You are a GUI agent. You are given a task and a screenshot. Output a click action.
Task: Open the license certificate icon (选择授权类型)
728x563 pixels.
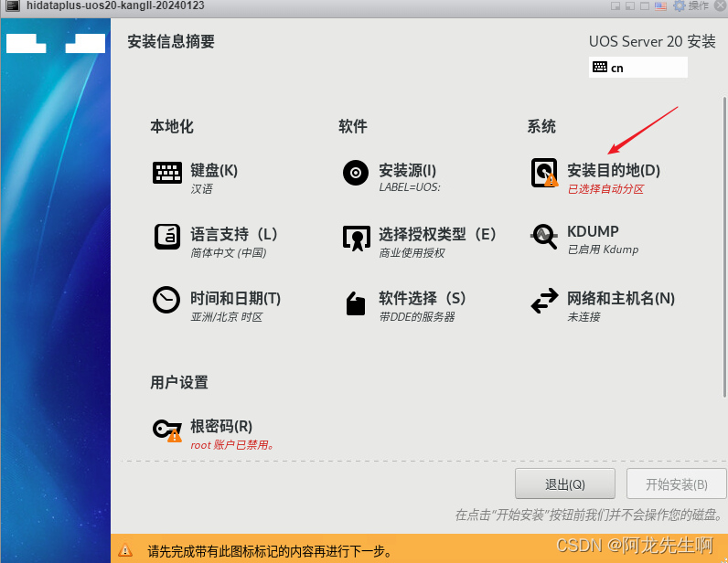(357, 238)
